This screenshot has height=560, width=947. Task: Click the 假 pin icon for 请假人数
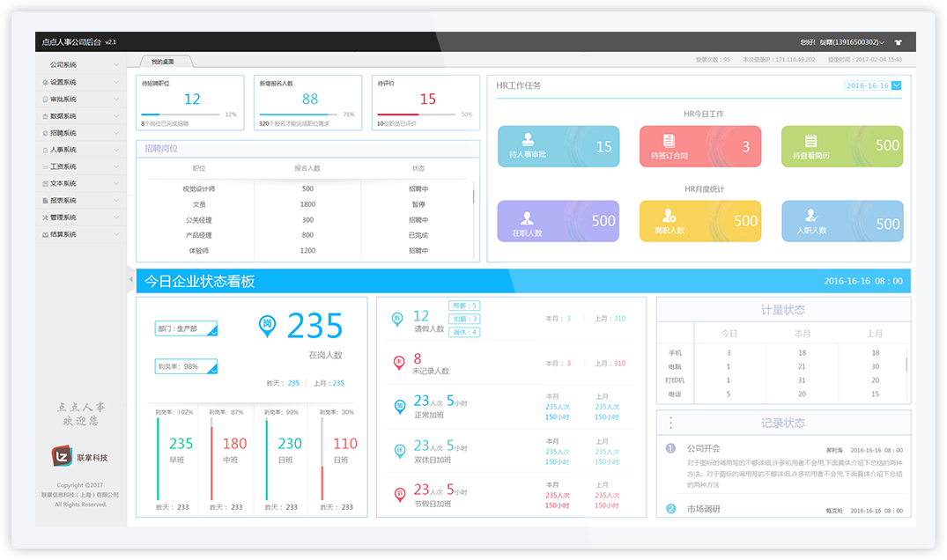pyautogui.click(x=397, y=319)
